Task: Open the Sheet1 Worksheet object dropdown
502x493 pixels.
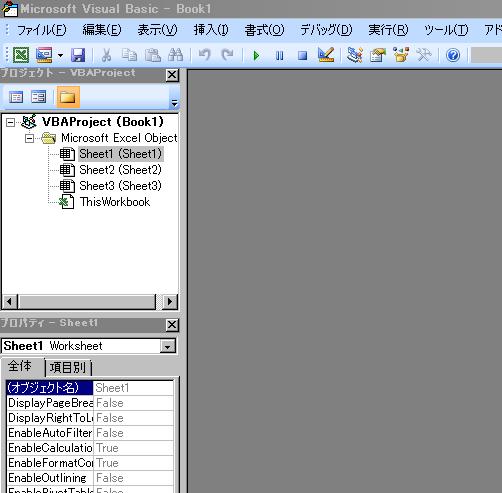Action: point(168,347)
